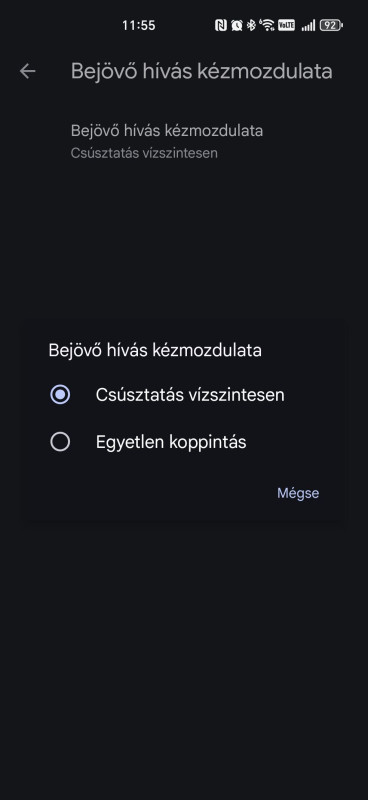This screenshot has height=800, width=368.
Task: Open the Bejövő hívás kézmozdulata setting row
Action: [184, 141]
